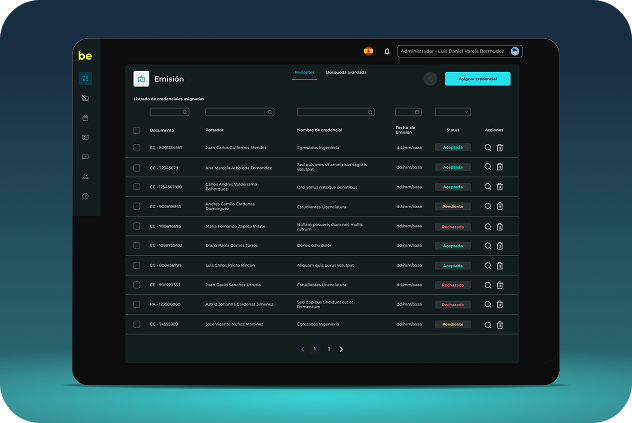Delete the Ana Marcela Arboleda Fernandez row
632x423 pixels.
pyautogui.click(x=500, y=167)
